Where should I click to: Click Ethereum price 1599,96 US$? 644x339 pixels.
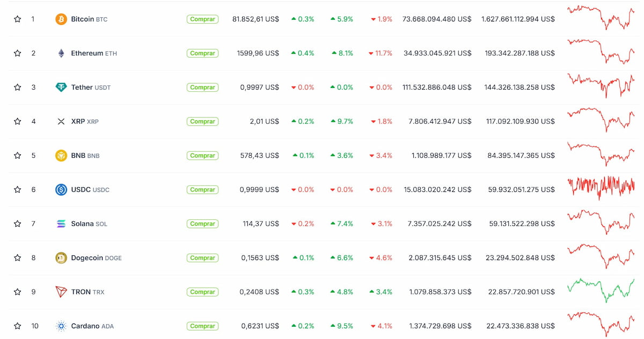tap(258, 53)
